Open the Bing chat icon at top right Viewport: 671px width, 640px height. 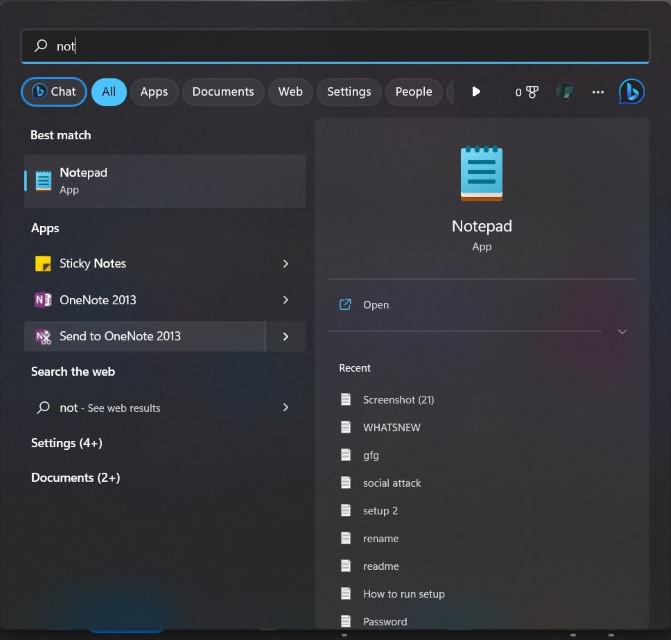(631, 91)
